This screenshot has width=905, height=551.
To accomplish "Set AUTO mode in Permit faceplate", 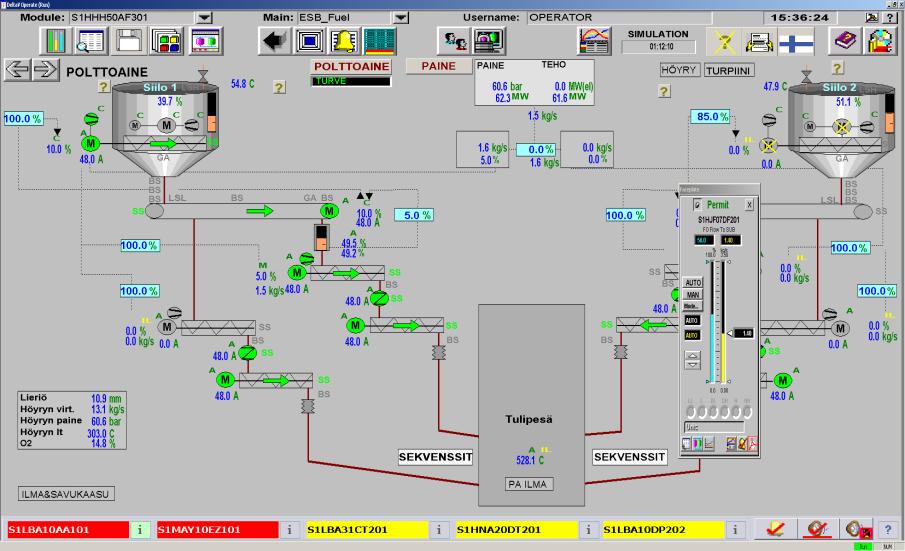I will (x=693, y=283).
